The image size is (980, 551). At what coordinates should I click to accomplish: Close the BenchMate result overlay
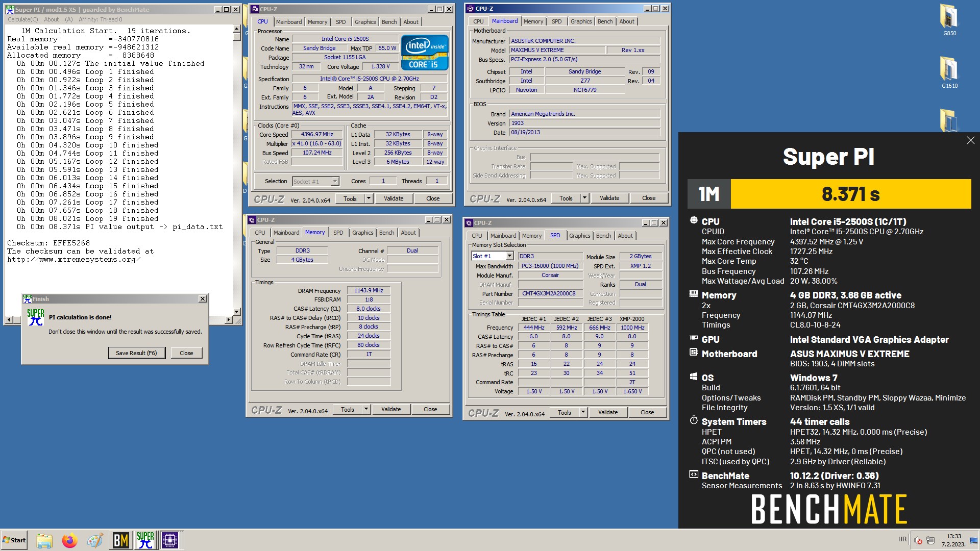(x=970, y=140)
